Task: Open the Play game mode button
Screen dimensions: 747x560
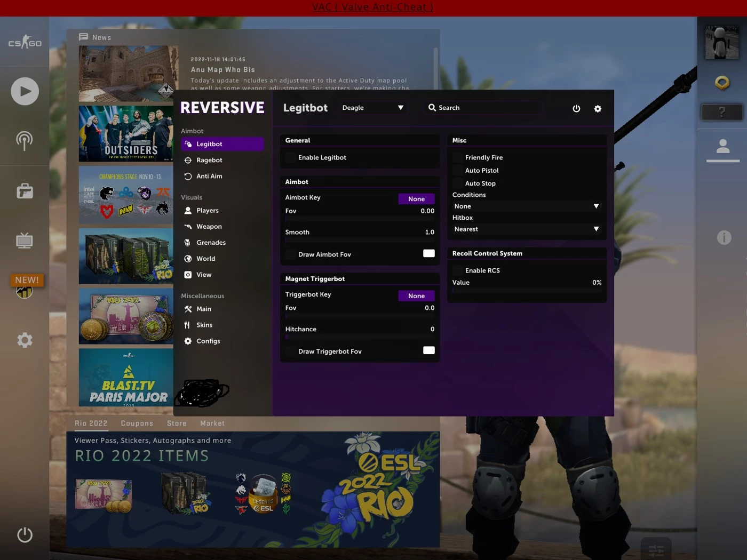Action: (25, 91)
